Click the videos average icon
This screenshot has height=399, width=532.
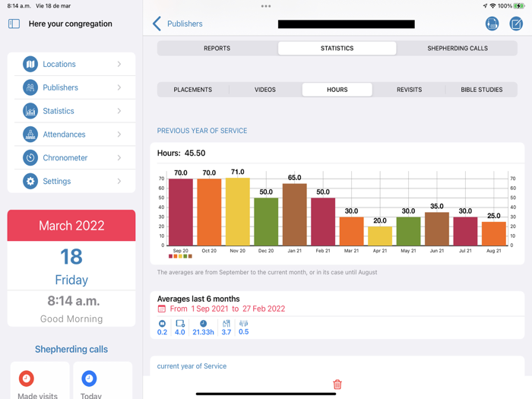point(180,324)
